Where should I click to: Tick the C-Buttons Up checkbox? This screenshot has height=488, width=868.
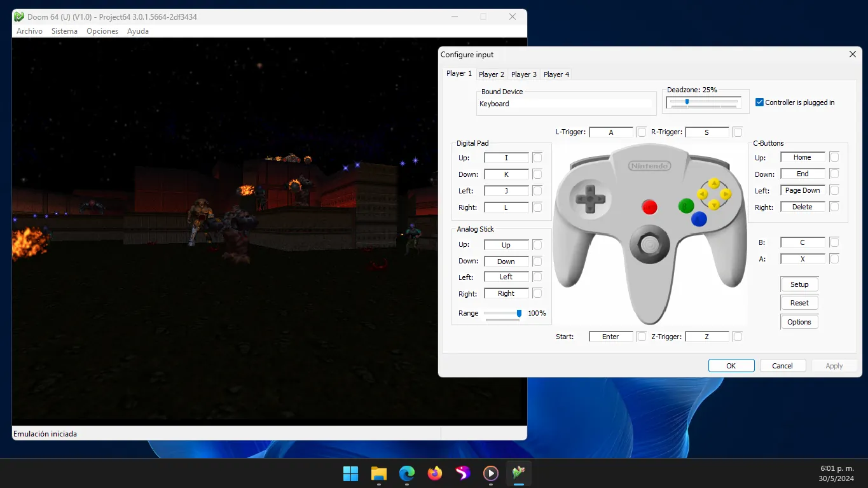click(x=834, y=157)
